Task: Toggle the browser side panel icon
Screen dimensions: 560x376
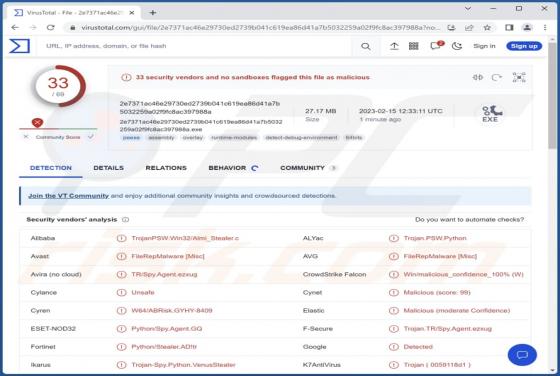Action: (509, 27)
